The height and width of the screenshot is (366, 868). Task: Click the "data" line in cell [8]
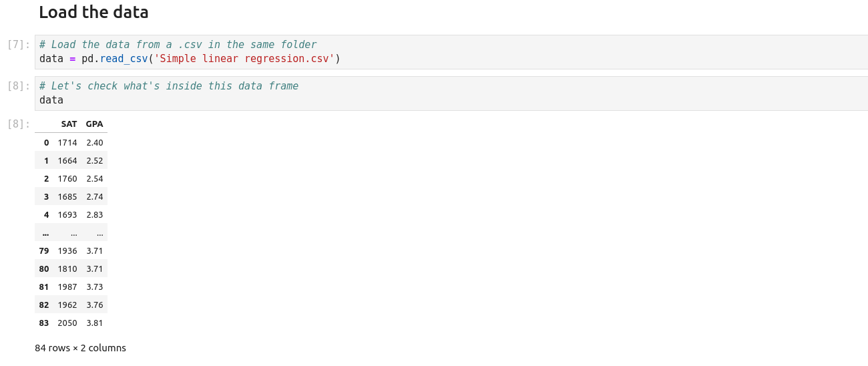[x=51, y=100]
